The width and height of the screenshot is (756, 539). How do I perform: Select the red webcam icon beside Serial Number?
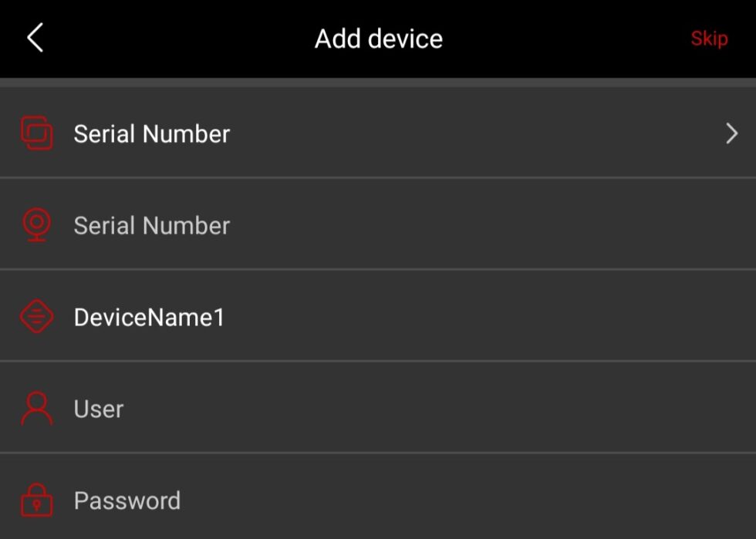click(37, 225)
